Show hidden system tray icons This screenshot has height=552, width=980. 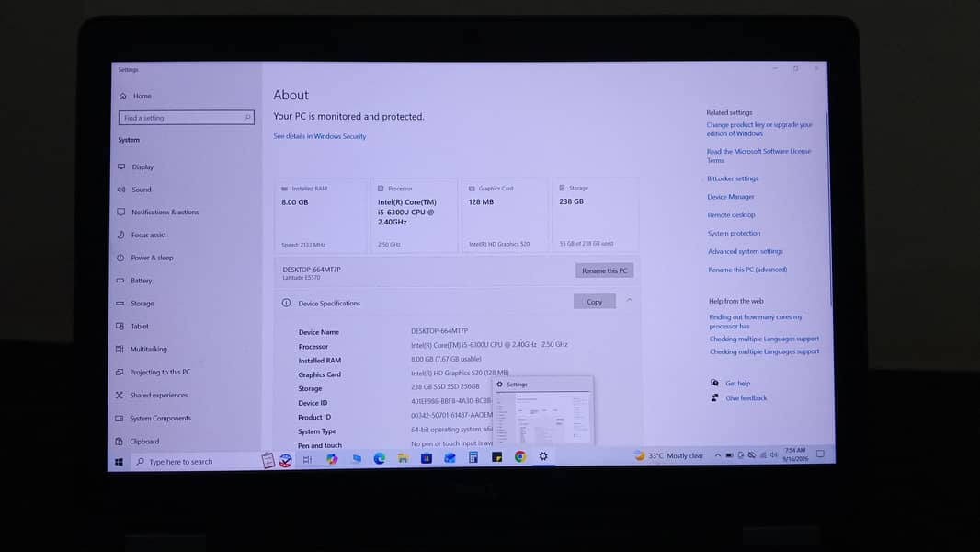click(x=717, y=455)
